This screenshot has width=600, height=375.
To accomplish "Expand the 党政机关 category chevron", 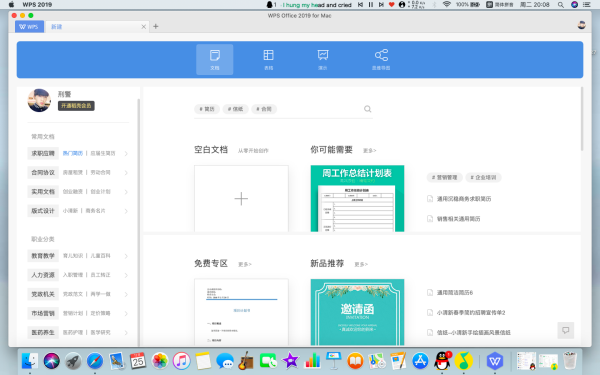I will 126,294.
